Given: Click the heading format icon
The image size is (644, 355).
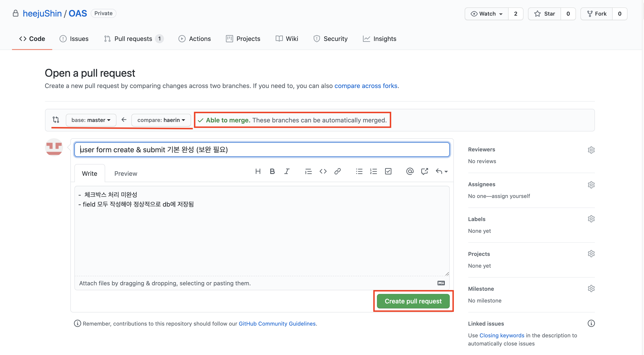Looking at the screenshot, I should point(258,171).
